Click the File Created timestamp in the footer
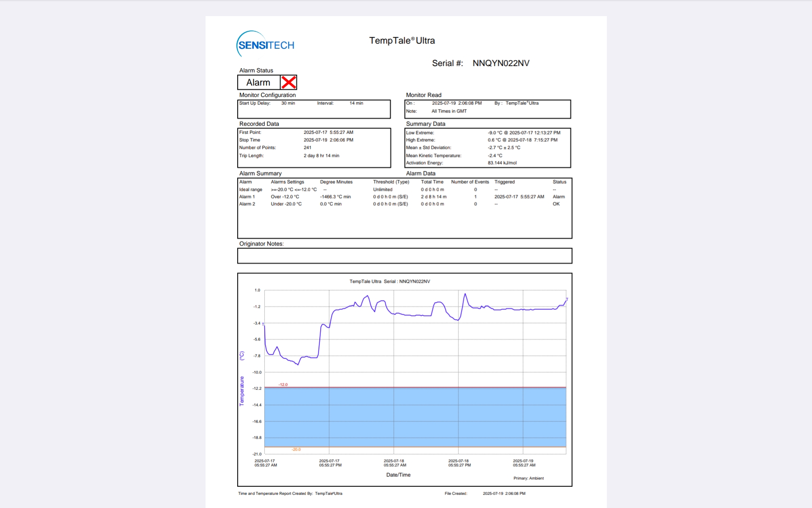The width and height of the screenshot is (812, 508). pyautogui.click(x=504, y=494)
